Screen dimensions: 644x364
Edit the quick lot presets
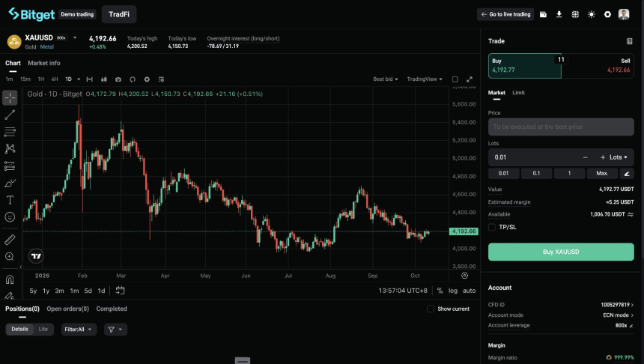[627, 173]
